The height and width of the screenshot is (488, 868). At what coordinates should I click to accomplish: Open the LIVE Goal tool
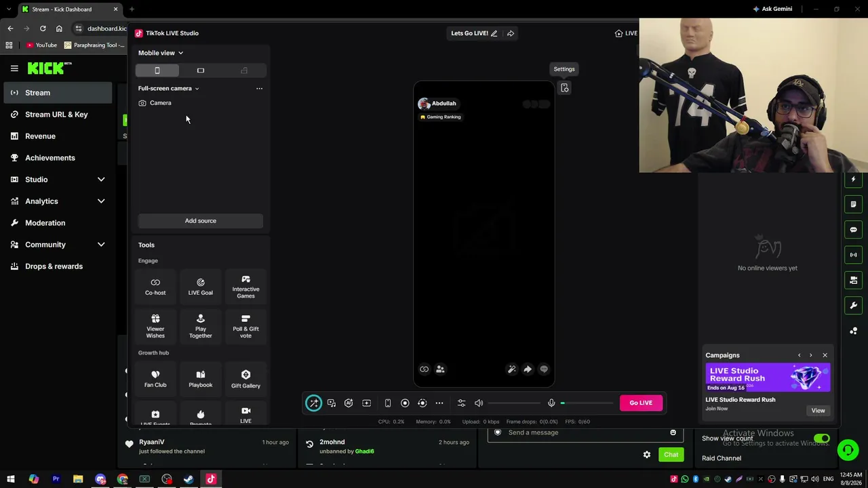(200, 287)
